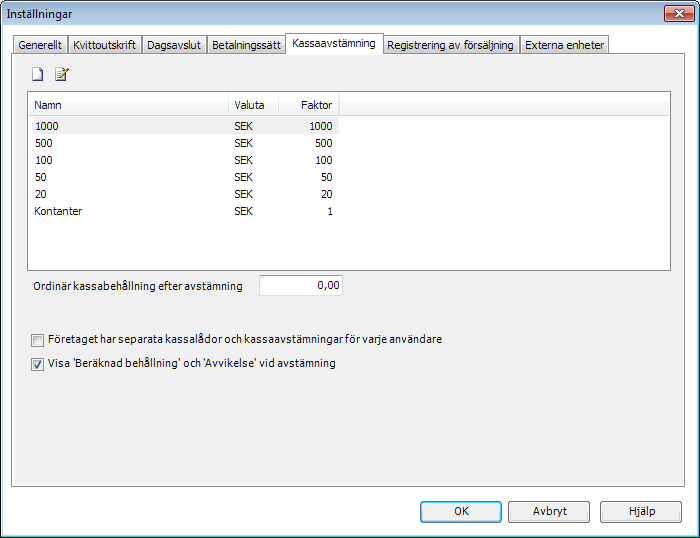The height and width of the screenshot is (538, 700).
Task: Open help via the Hjälp button
Action: (641, 511)
